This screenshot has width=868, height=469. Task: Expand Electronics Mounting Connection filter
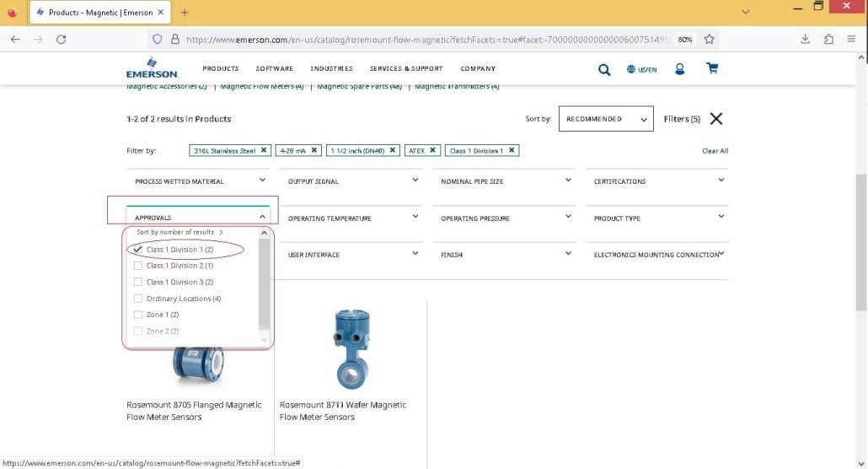[x=656, y=255]
